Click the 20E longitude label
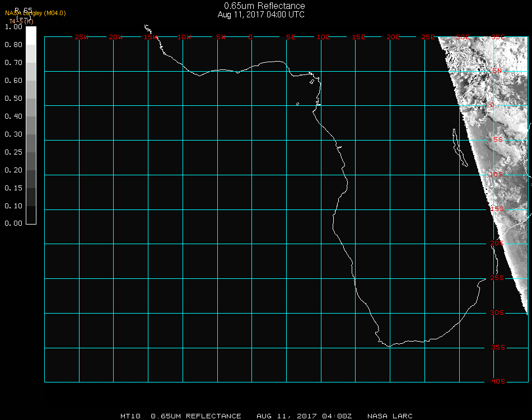532x420 pixels. [393, 37]
